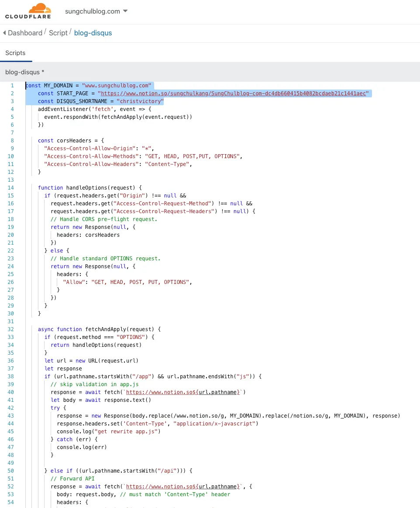Image resolution: width=420 pixels, height=508 pixels.
Task: Click the Notion URL in START_PAGE
Action: (234, 93)
